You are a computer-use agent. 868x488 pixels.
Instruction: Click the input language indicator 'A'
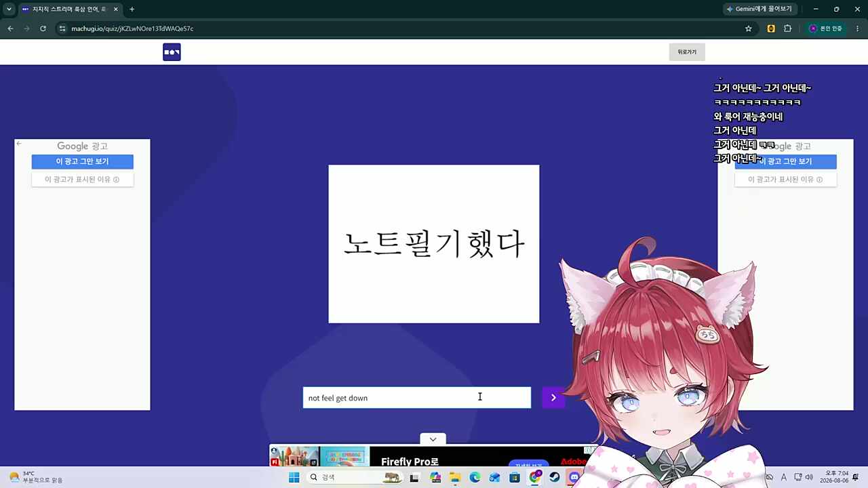pos(784,477)
